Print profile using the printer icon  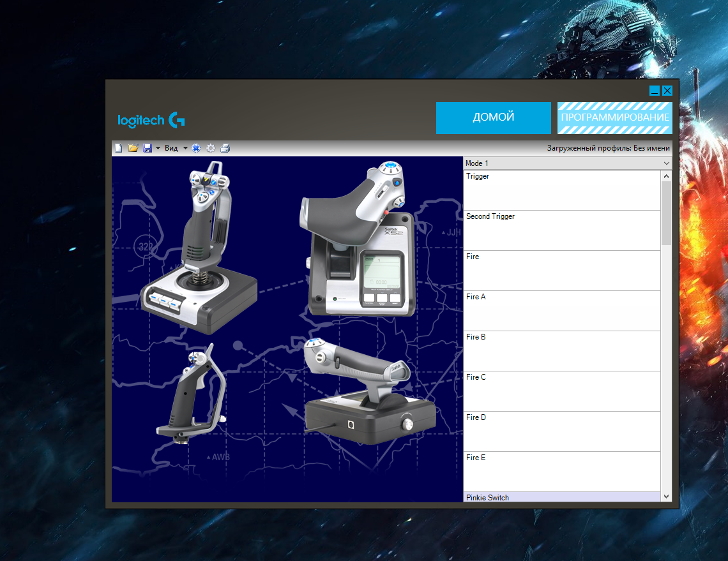[x=225, y=148]
